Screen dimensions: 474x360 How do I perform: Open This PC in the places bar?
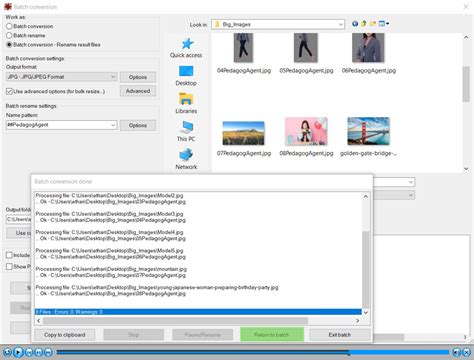point(186,132)
